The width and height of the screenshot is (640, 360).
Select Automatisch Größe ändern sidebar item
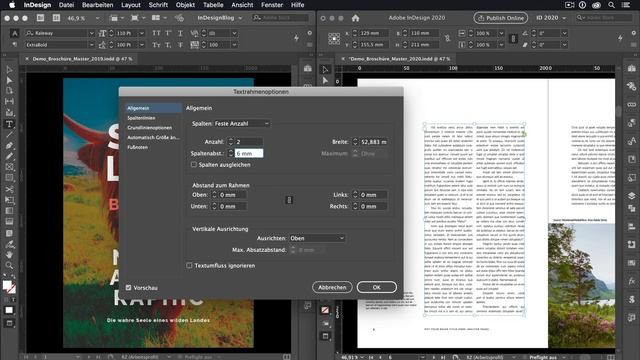153,138
